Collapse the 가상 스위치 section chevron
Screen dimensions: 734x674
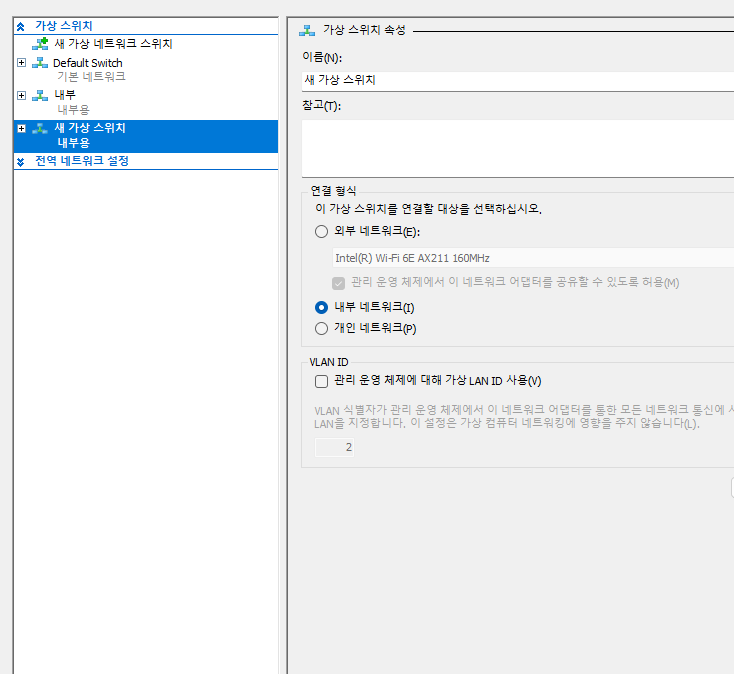[x=21, y=25]
